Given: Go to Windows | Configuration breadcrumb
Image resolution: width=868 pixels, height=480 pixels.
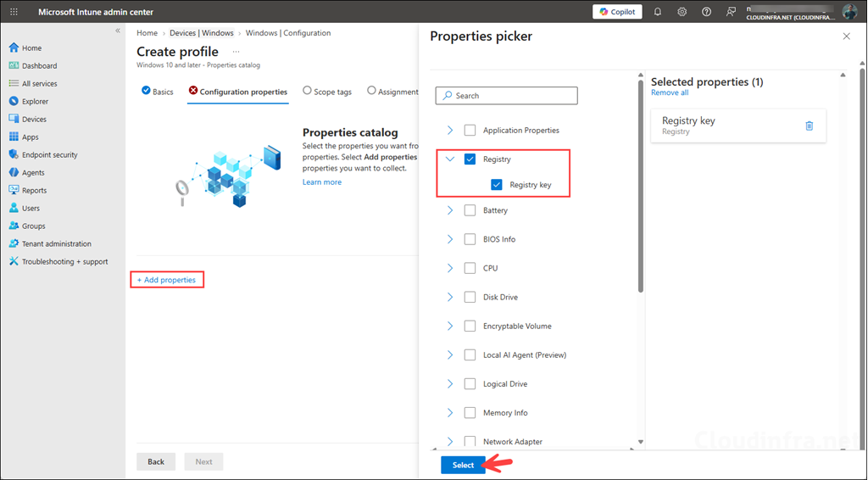Looking at the screenshot, I should (x=288, y=33).
